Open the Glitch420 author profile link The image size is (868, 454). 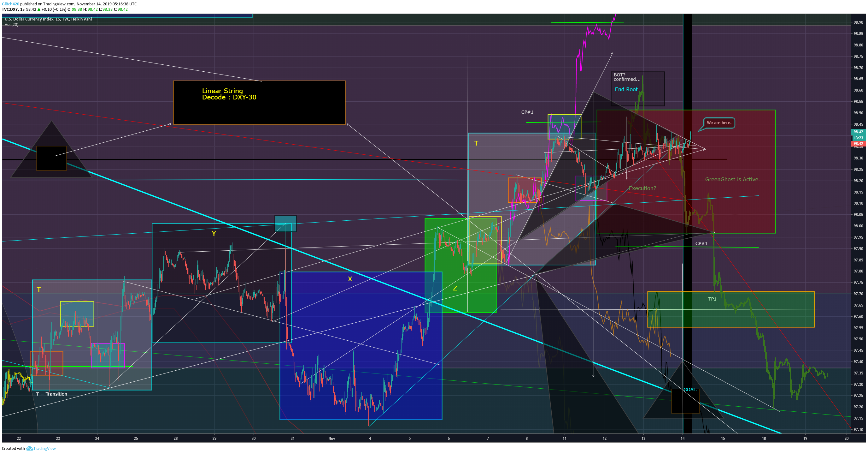click(10, 4)
